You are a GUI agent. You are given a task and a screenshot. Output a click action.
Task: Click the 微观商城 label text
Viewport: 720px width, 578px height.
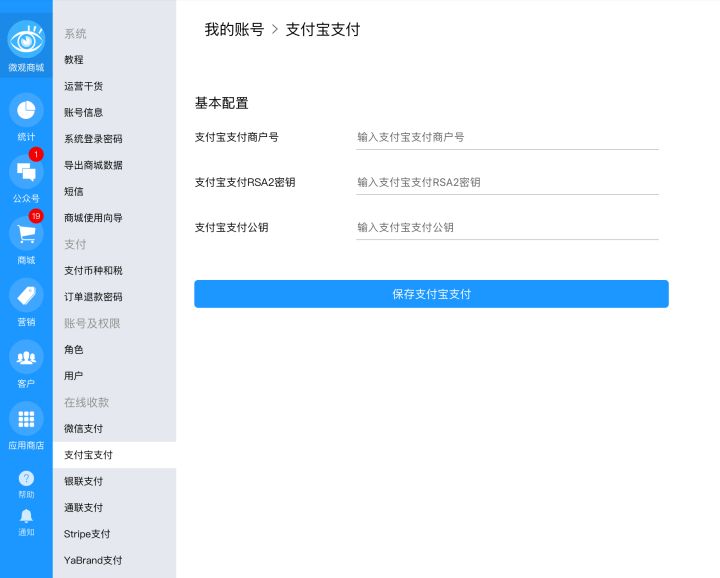26,68
